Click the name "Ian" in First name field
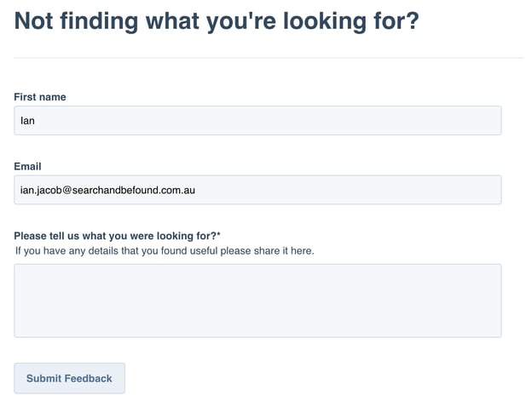Viewport: 532px width, 413px height. [x=27, y=121]
